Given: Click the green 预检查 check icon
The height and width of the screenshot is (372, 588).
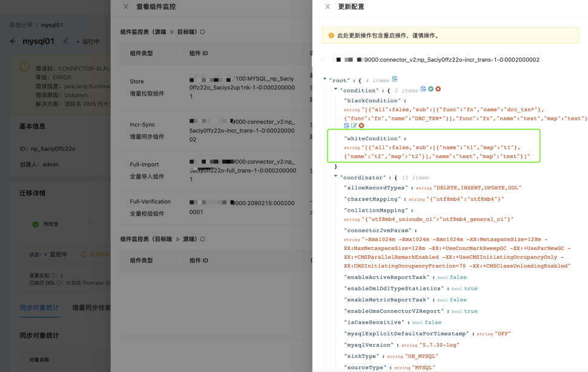Looking at the screenshot, I should tap(36, 224).
